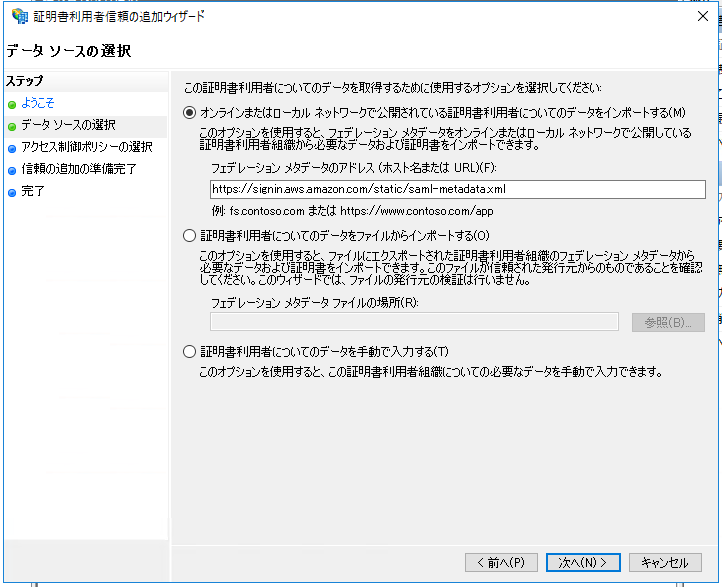Close the wizard with the X button
The image size is (722, 587).
702,16
